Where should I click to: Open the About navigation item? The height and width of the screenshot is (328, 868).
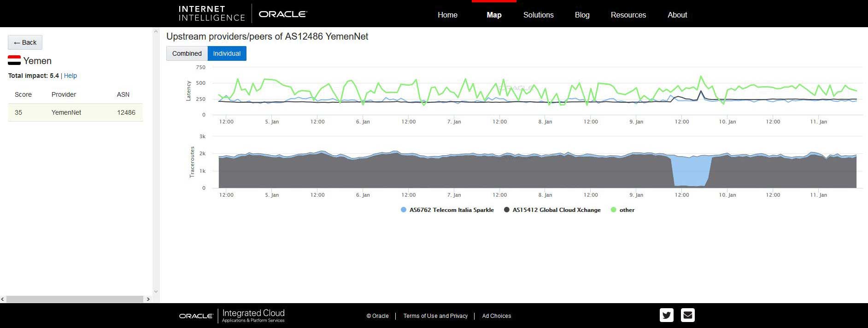coord(677,15)
